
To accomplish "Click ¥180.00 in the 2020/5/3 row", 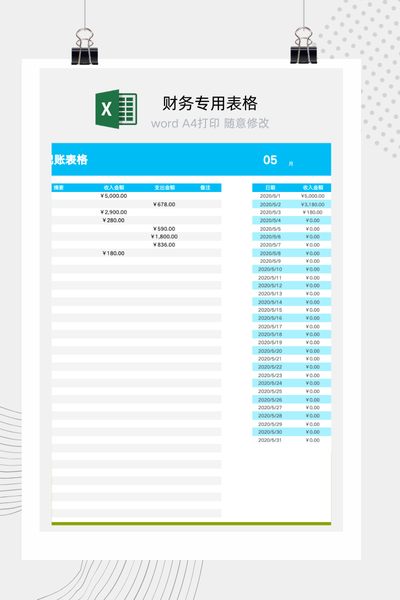I will (313, 212).
